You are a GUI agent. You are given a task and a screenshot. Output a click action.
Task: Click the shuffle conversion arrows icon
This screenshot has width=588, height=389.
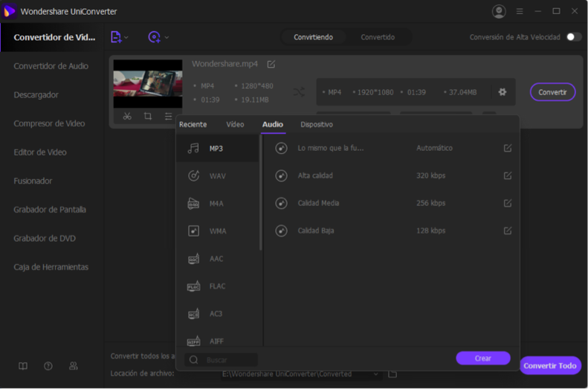(299, 92)
